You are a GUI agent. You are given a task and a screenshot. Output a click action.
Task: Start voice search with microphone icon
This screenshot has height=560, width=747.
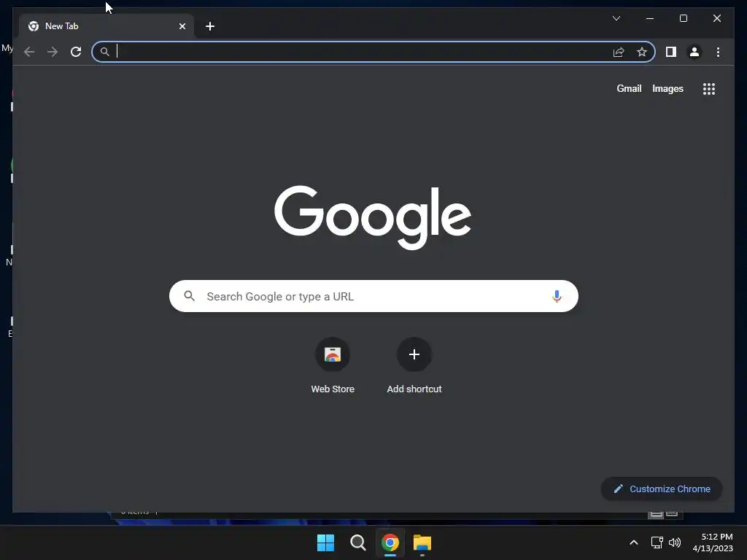pos(557,296)
